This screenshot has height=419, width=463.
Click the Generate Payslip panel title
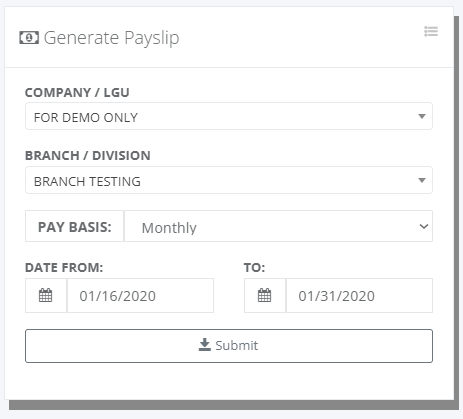(x=111, y=38)
